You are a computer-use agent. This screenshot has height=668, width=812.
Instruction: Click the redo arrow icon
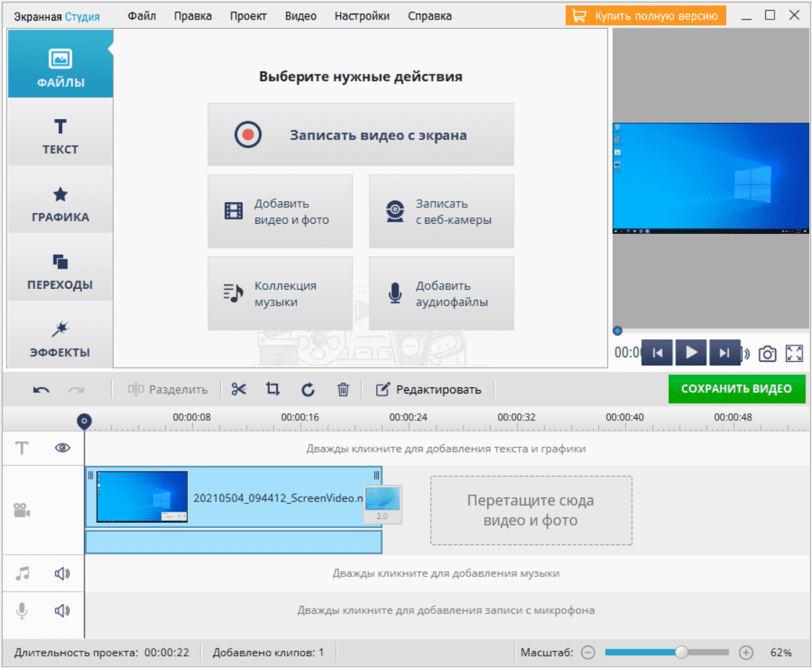pos(76,390)
